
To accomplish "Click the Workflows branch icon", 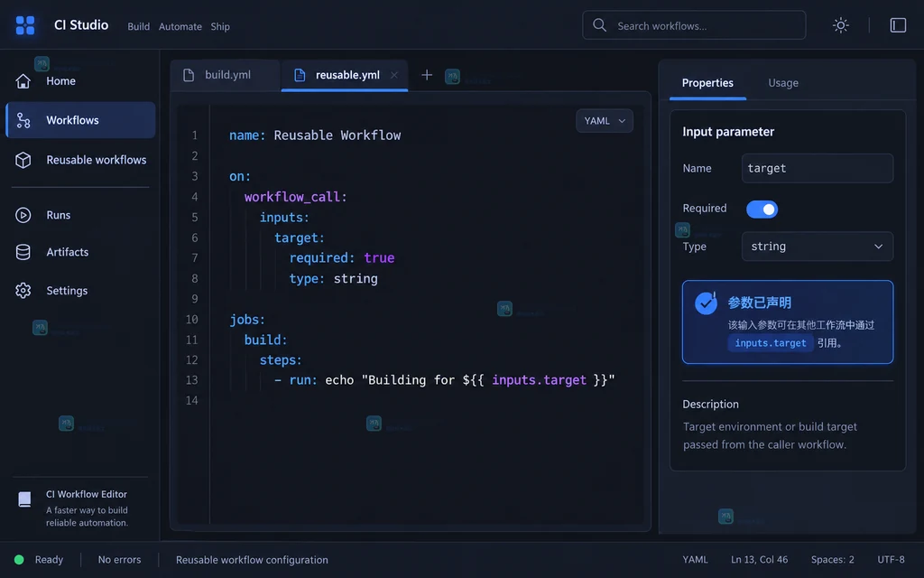I will pos(23,120).
